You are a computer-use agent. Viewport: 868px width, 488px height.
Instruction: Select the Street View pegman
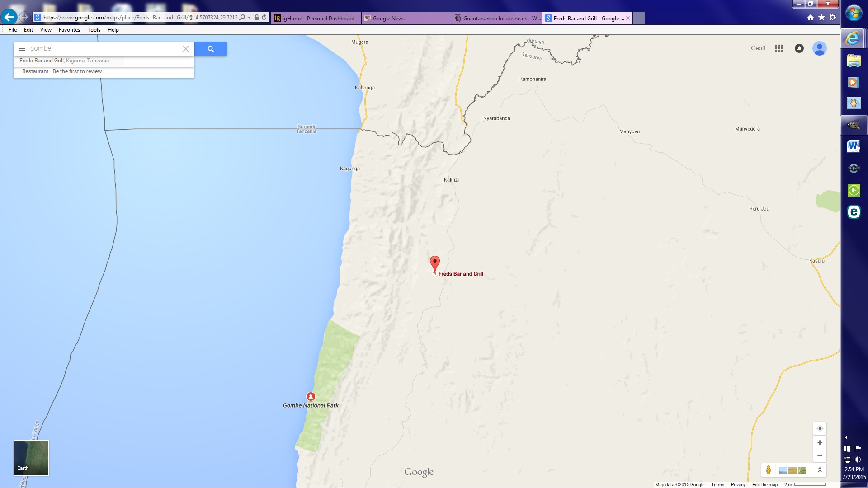[769, 470]
